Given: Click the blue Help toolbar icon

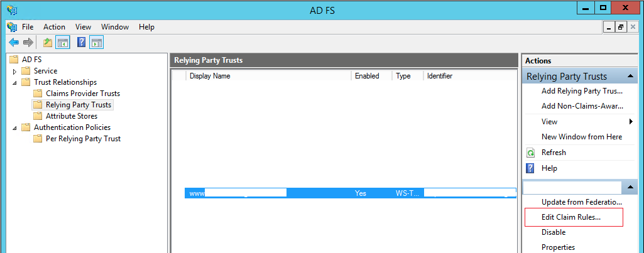Looking at the screenshot, I should click(81, 43).
